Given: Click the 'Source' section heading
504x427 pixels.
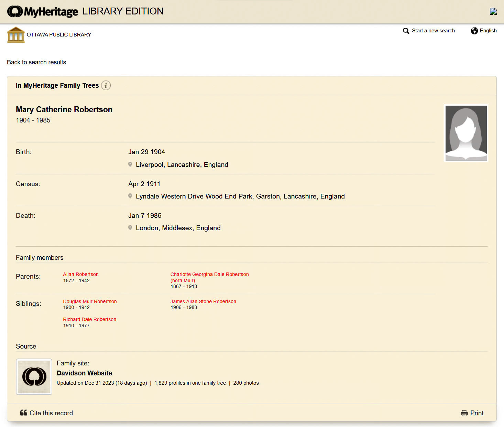Looking at the screenshot, I should 26,346.
